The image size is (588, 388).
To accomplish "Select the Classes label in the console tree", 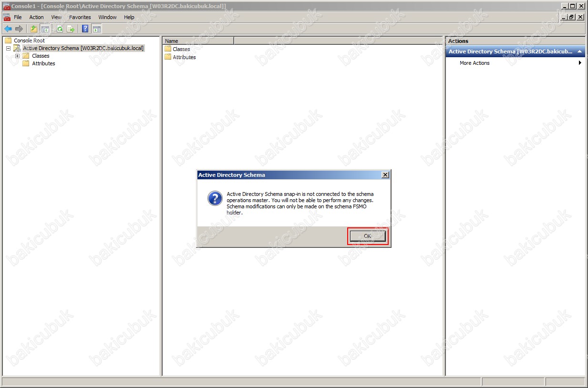I will (x=41, y=56).
